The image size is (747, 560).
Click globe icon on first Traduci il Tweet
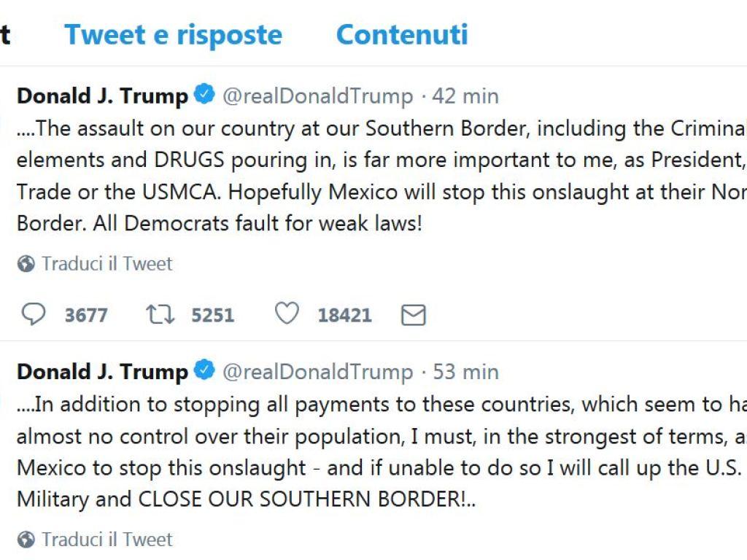coord(26,264)
